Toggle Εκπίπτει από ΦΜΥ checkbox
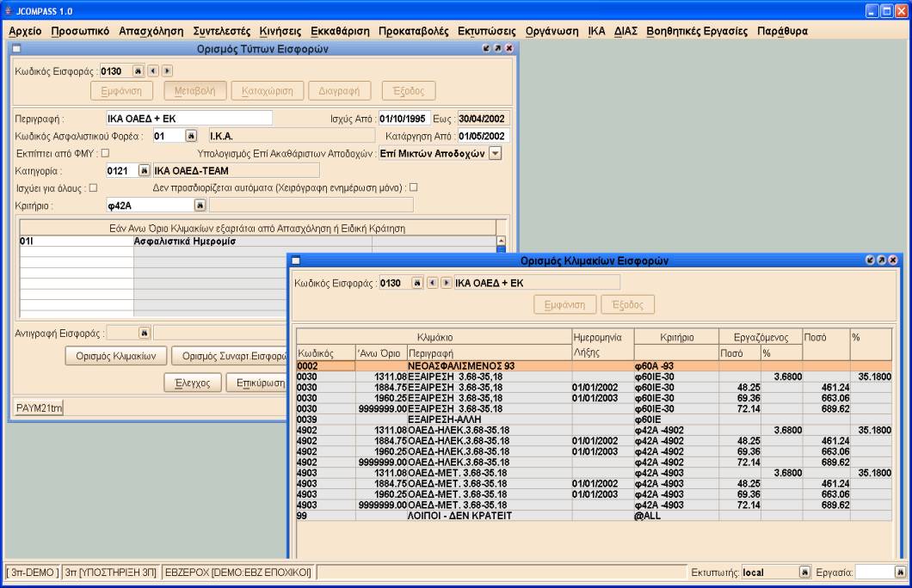The image size is (912, 588). tap(105, 153)
